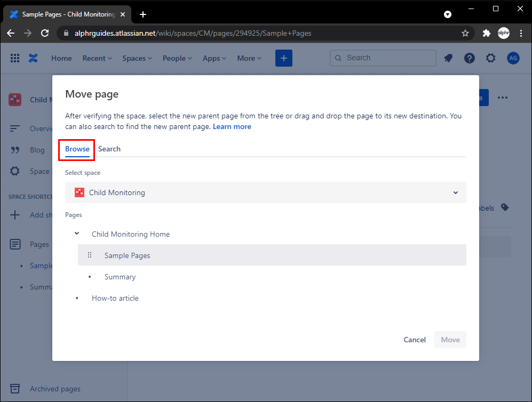Click the browser address bar URL
Screen dimensions: 532x402
click(193, 33)
